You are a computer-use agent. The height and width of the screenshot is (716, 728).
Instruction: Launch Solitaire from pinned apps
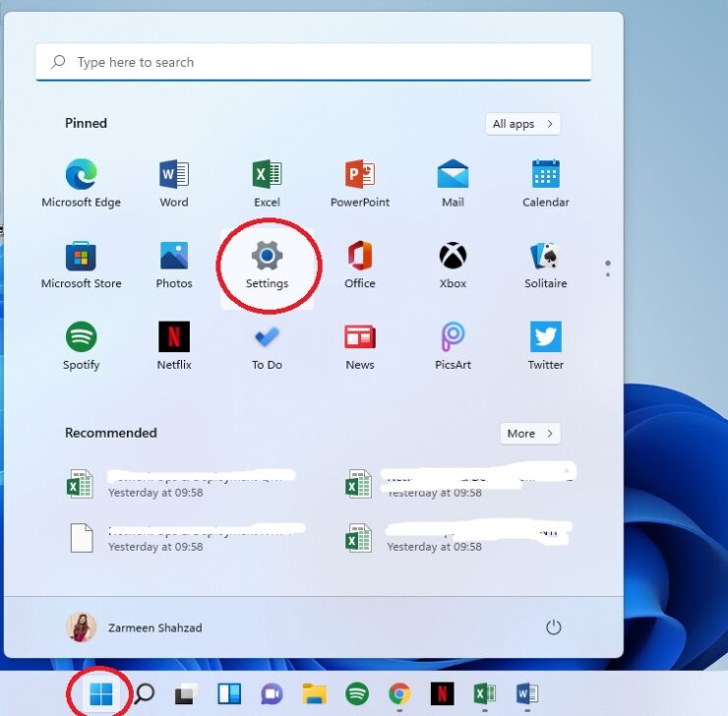pos(546,264)
